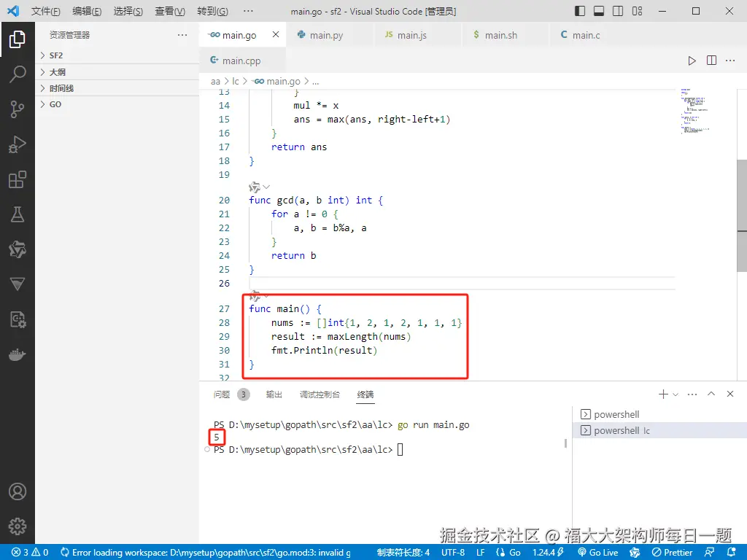The height and width of the screenshot is (560, 747).
Task: Open the 查看(V) menu
Action: pyautogui.click(x=170, y=11)
